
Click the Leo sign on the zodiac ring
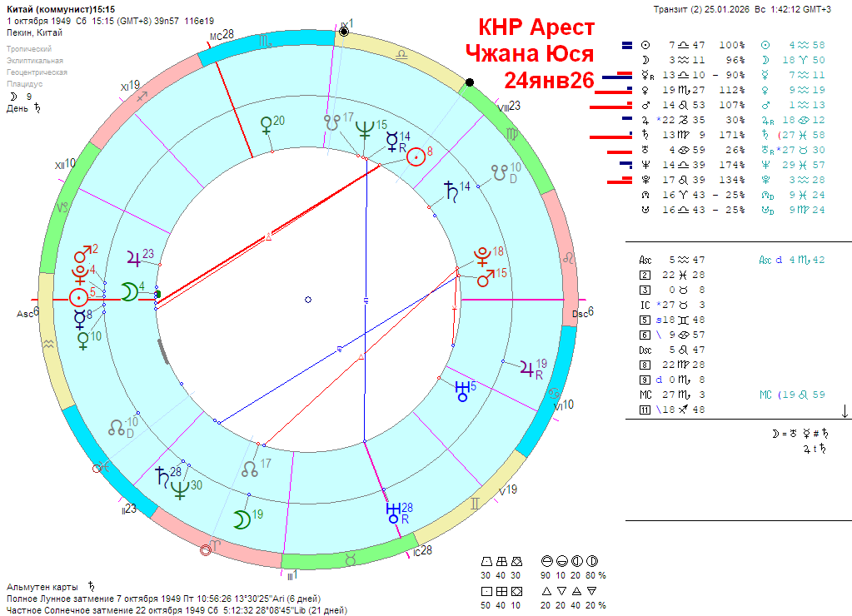point(568,257)
